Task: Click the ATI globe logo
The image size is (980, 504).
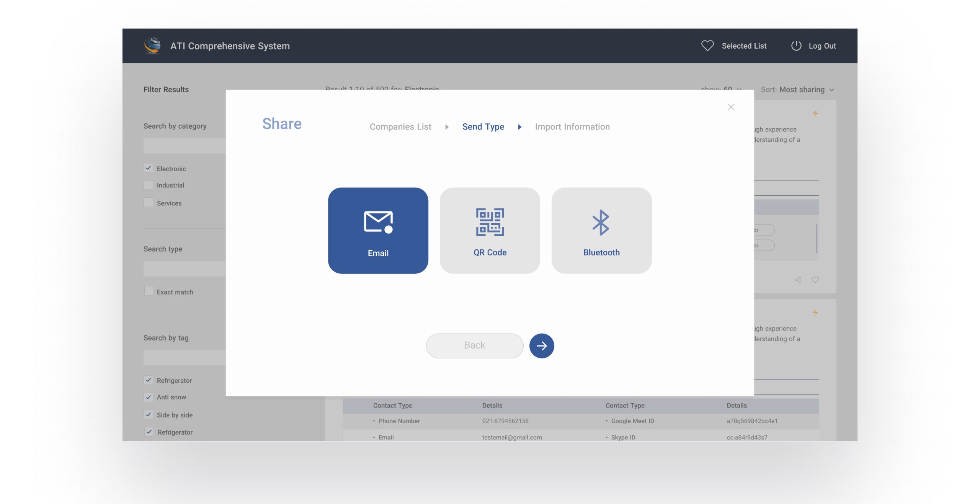Action: tap(152, 46)
